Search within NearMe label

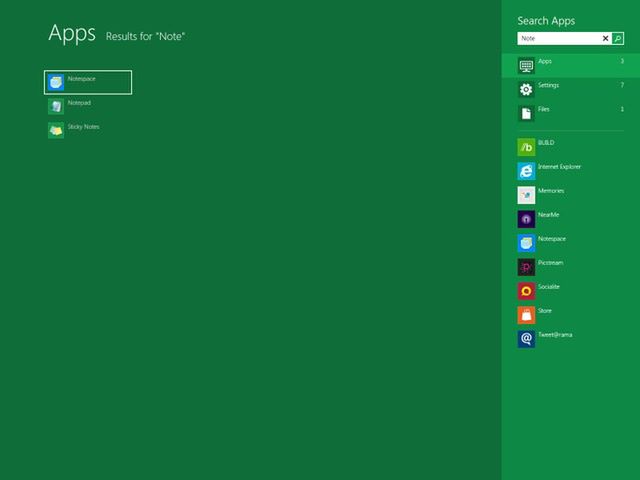549,215
